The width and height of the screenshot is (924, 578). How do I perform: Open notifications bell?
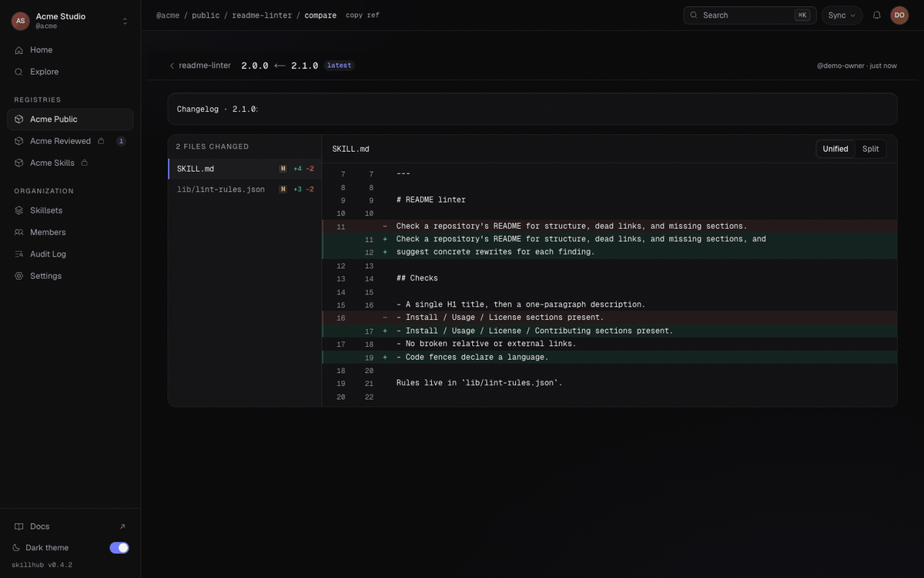[x=876, y=15]
